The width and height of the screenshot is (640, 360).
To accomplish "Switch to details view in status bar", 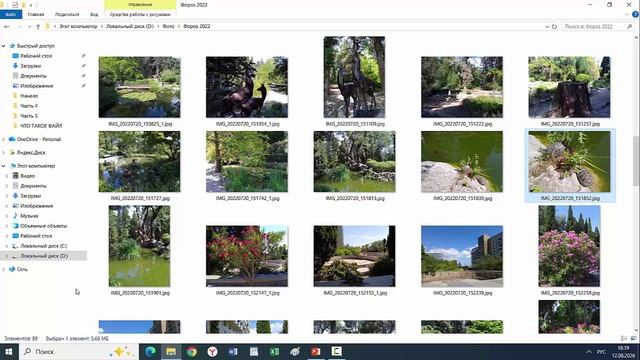I will (624, 338).
